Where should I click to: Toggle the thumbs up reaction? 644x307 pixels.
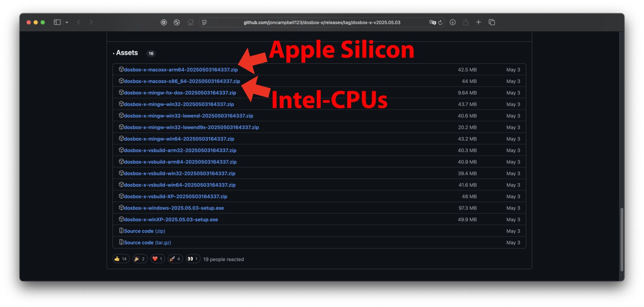pos(121,259)
